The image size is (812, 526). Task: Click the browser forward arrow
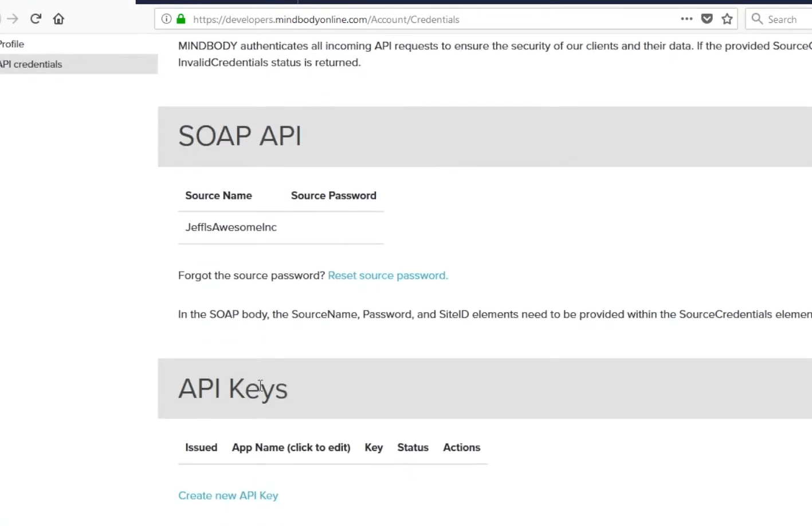tap(13, 19)
